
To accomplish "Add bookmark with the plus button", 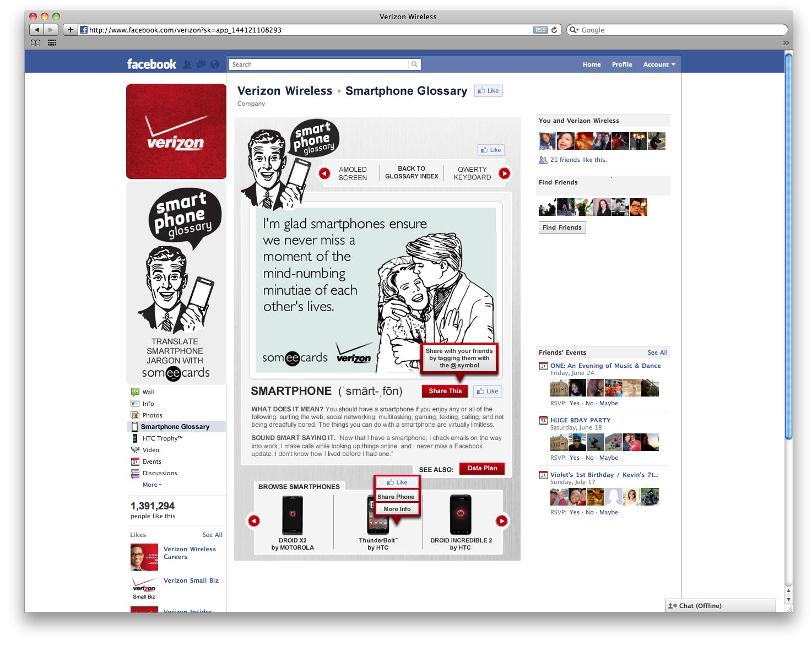I will pyautogui.click(x=70, y=30).
